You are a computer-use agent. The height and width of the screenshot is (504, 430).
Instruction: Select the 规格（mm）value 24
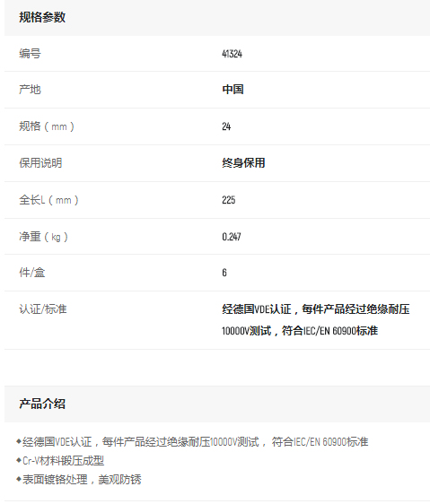click(226, 126)
